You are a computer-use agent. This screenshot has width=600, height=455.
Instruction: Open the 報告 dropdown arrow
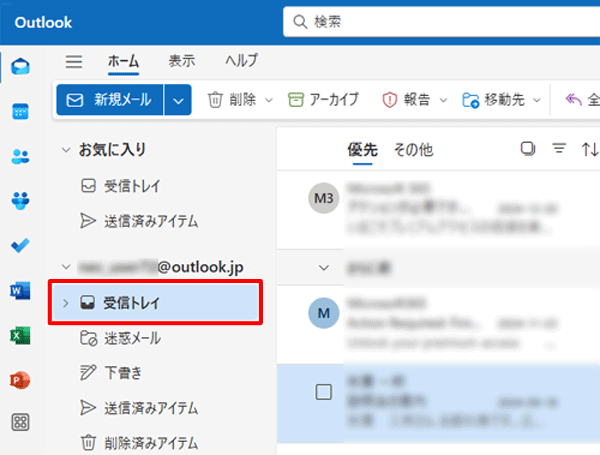click(x=443, y=100)
